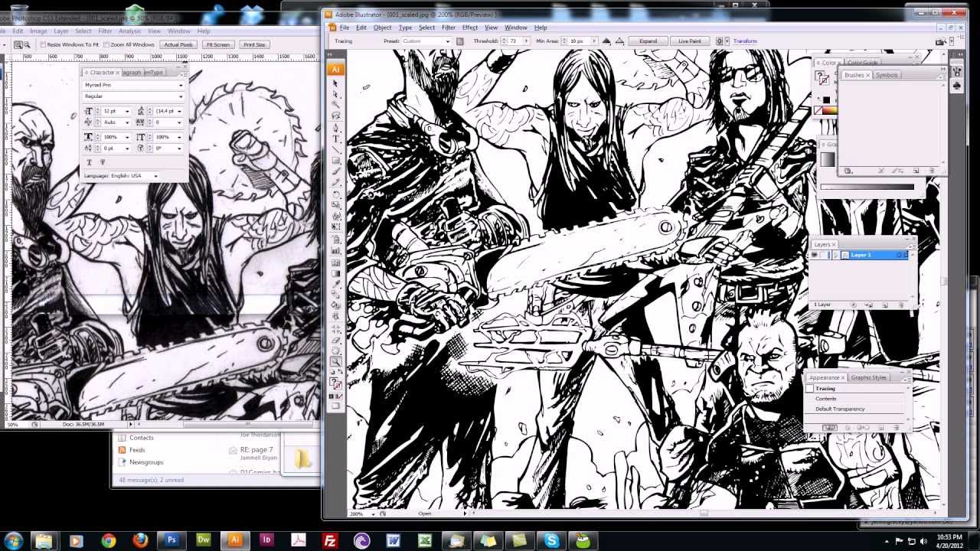
Task: Open Photoshop Filter menu
Action: [105, 31]
